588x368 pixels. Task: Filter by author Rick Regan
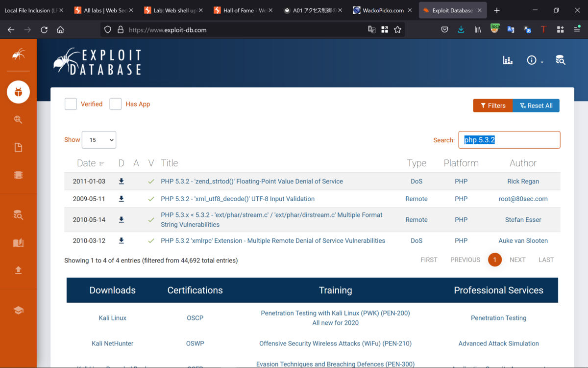pyautogui.click(x=523, y=181)
